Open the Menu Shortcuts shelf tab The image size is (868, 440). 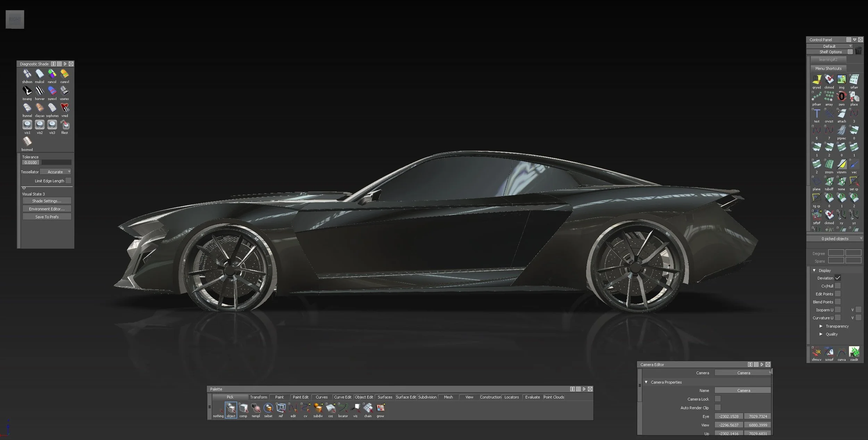(x=828, y=68)
